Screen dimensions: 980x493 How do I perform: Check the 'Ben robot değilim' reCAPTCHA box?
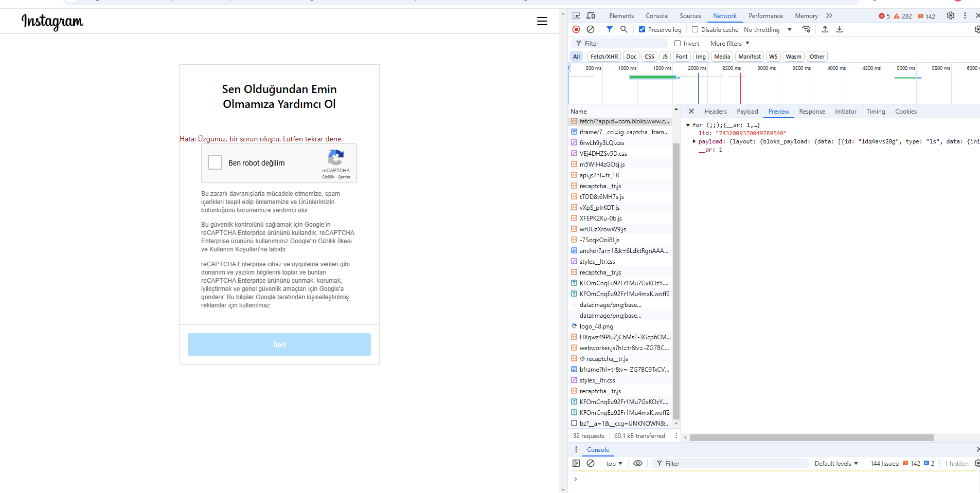215,162
